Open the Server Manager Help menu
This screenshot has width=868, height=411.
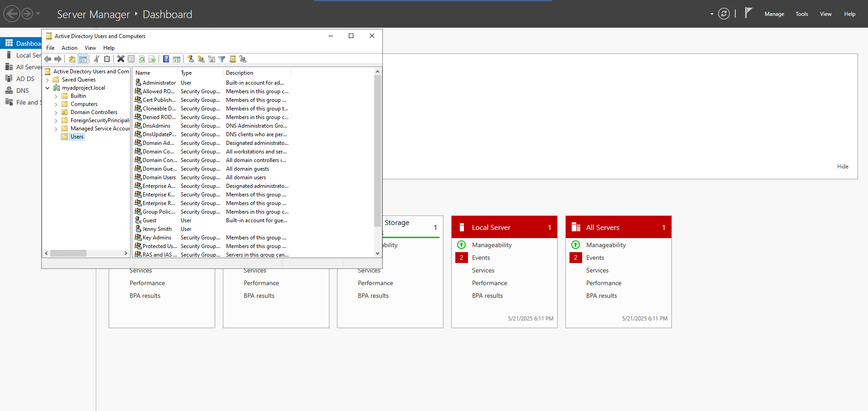[x=849, y=14]
